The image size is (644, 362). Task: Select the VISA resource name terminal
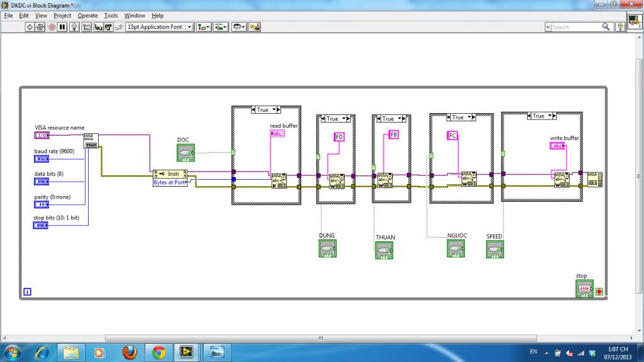(42, 135)
